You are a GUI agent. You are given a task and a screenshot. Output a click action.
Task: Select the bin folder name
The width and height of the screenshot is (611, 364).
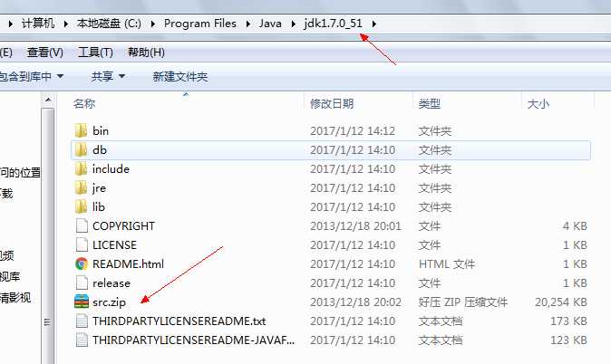[x=101, y=130]
